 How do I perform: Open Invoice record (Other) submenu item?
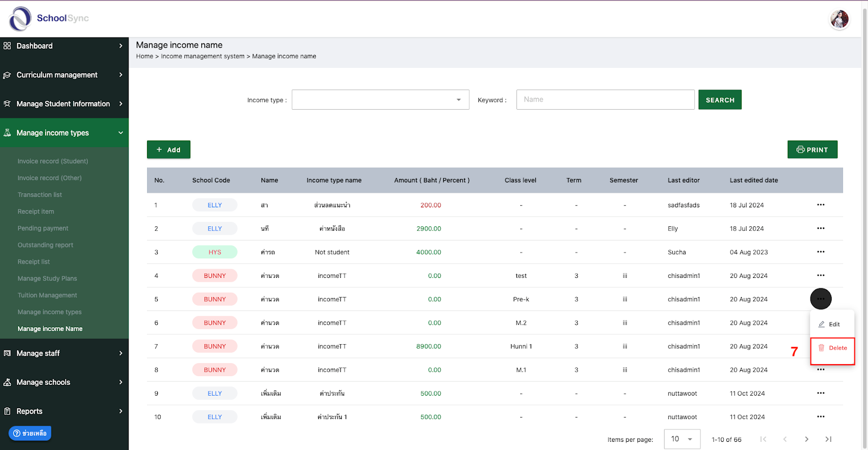click(49, 178)
